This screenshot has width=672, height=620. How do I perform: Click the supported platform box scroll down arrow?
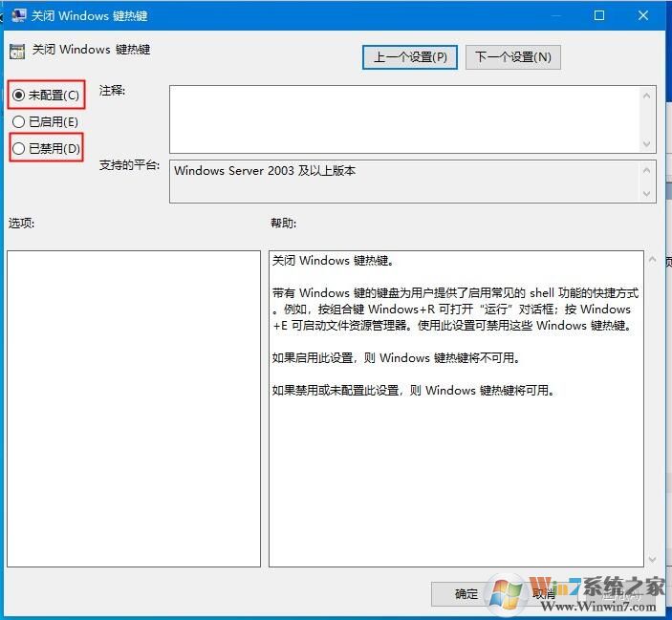[x=647, y=194]
